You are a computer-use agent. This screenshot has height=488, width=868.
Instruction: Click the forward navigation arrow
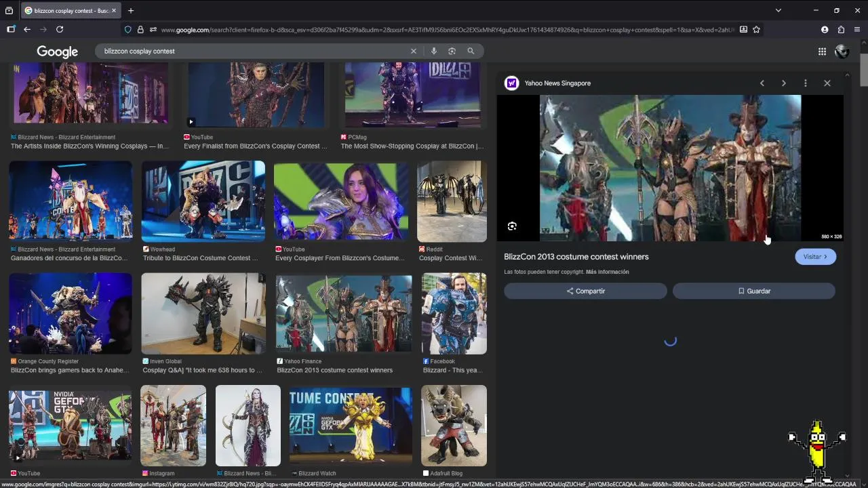(43, 29)
